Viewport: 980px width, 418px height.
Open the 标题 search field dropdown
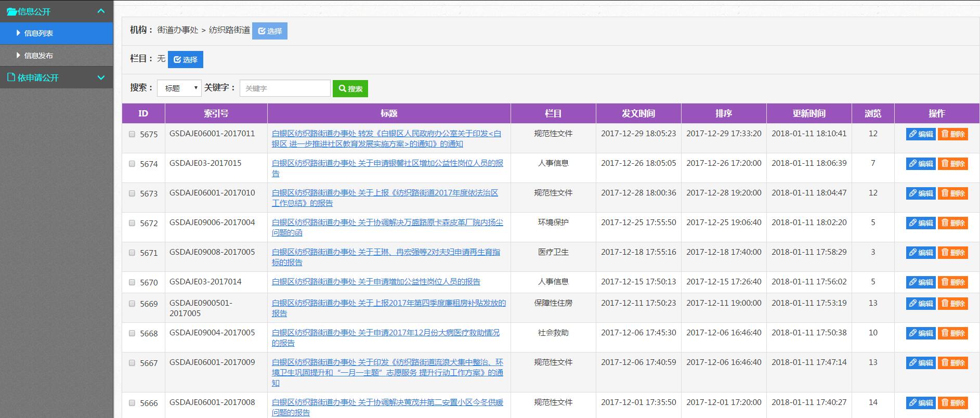tap(179, 88)
